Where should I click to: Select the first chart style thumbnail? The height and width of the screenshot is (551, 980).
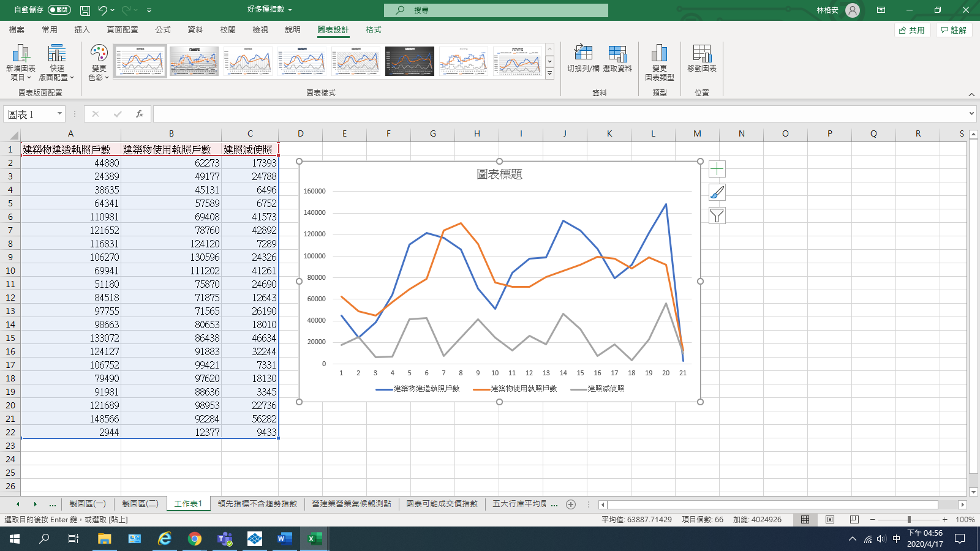tap(140, 61)
